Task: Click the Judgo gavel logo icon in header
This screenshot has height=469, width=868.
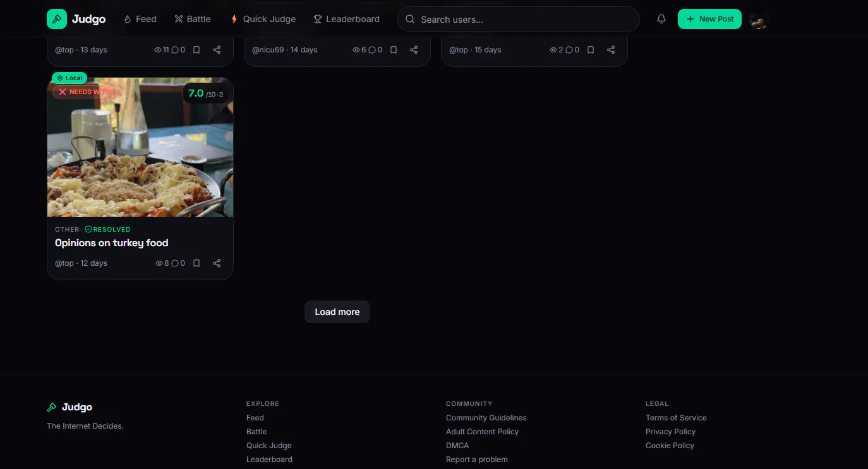Action: 57,19
